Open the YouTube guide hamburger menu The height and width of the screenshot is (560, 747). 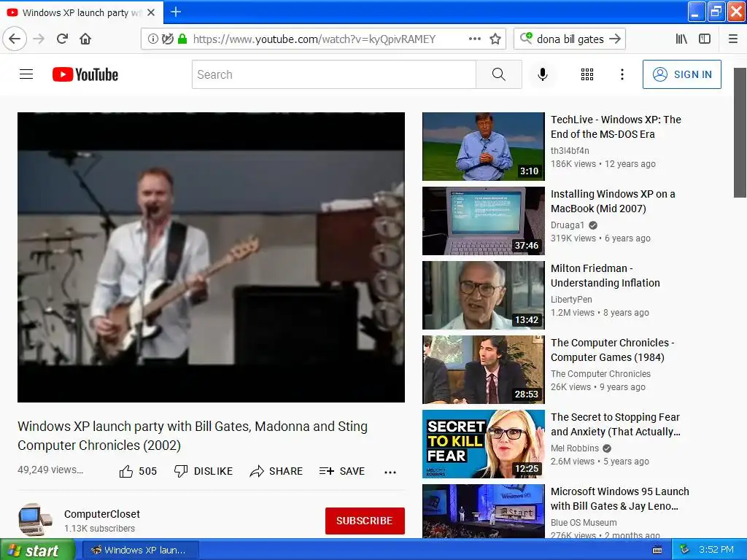pyautogui.click(x=26, y=74)
